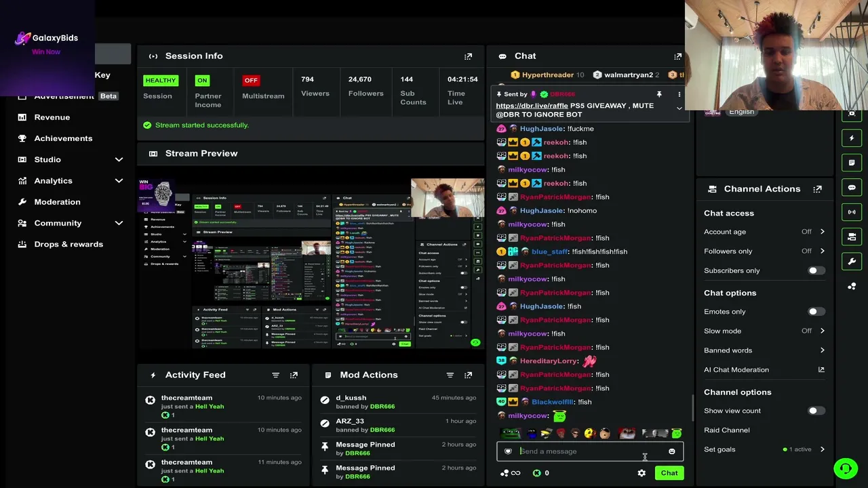Click ARZ_33 ban entry in Mod Actions
The image size is (868, 488).
pyautogui.click(x=397, y=425)
